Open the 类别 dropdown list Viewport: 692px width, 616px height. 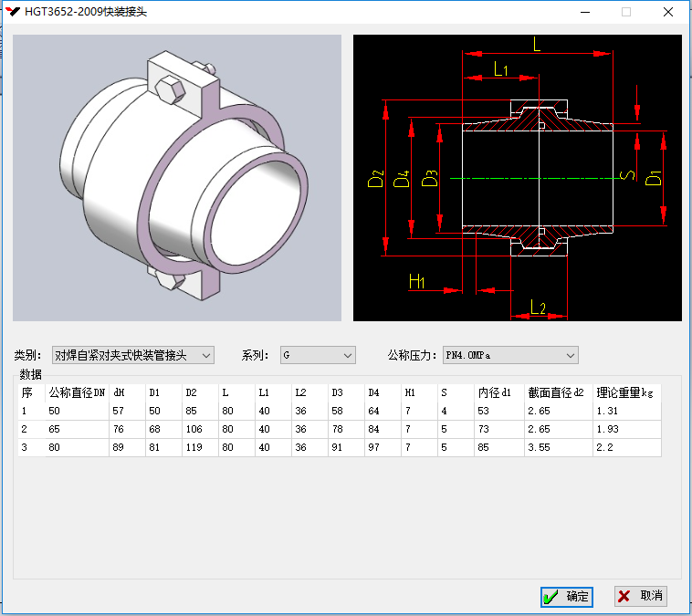click(x=205, y=355)
